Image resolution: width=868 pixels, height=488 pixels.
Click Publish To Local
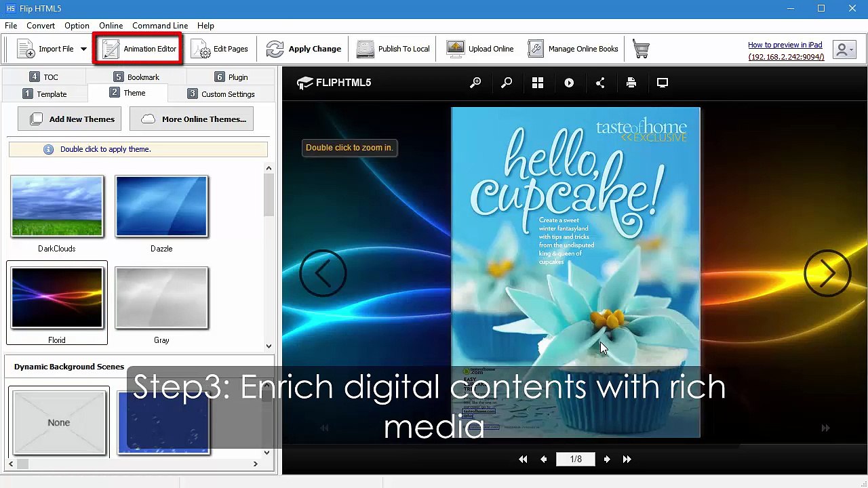pyautogui.click(x=393, y=49)
